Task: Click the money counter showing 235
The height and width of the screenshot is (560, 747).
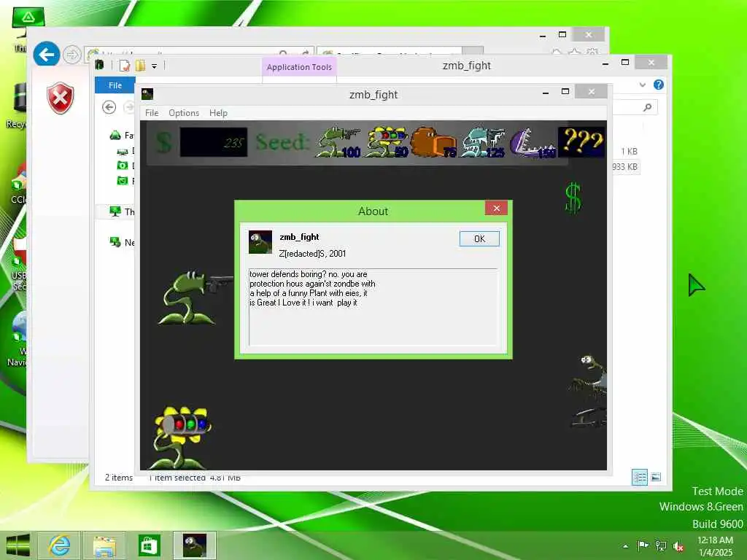Action: [x=214, y=142]
